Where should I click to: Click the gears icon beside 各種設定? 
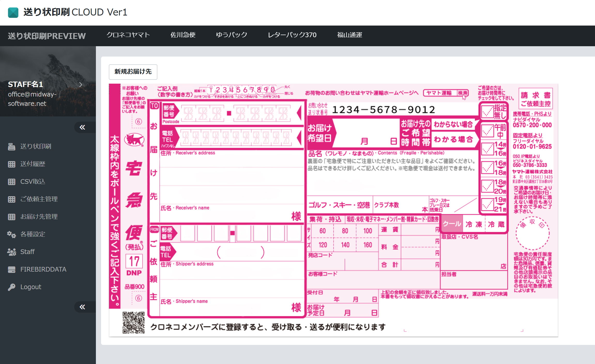click(12, 234)
